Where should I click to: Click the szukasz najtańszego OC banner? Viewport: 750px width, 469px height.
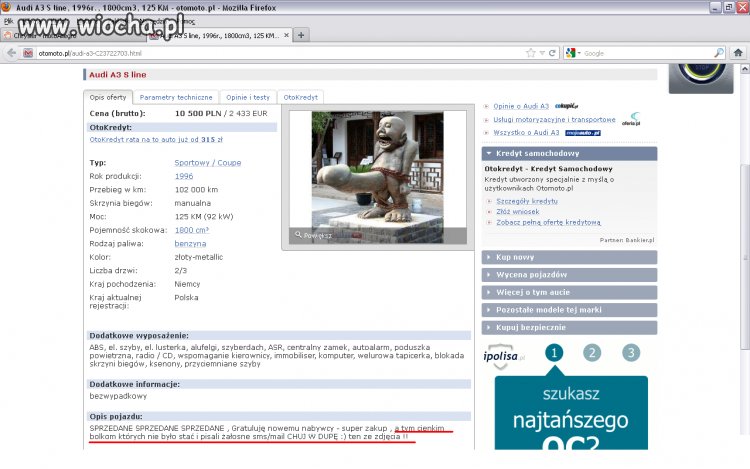tap(571, 413)
